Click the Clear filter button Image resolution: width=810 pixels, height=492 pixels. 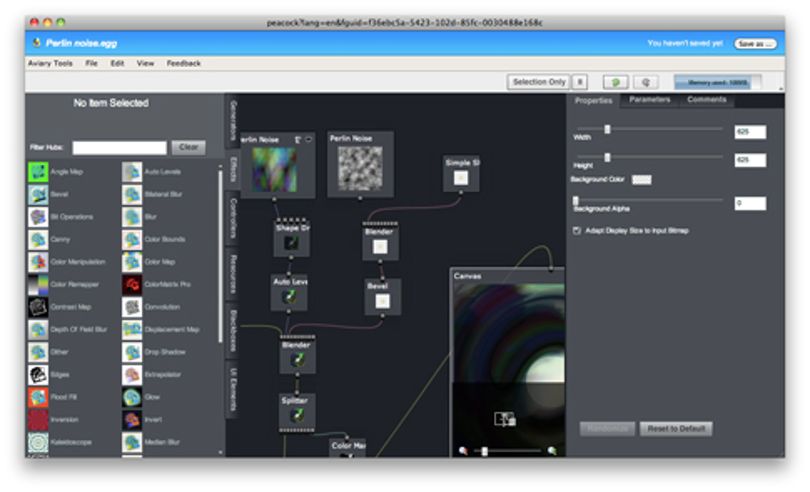pyautogui.click(x=189, y=147)
